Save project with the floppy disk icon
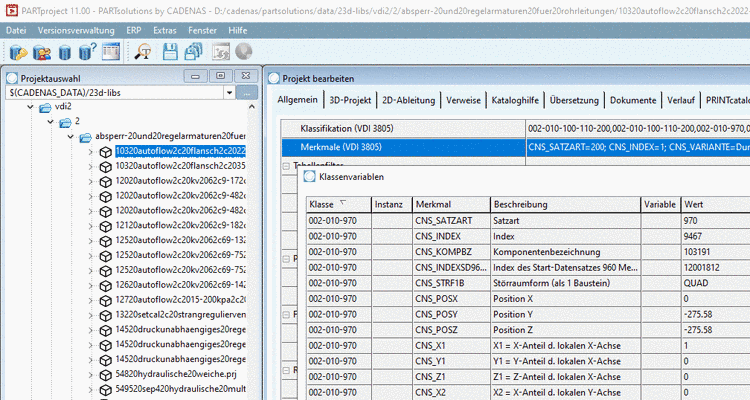 click(x=170, y=52)
